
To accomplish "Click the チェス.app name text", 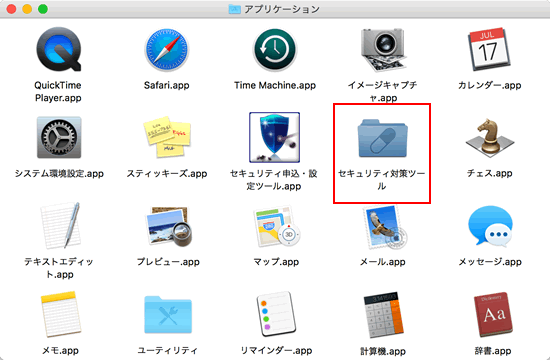I will point(490,173).
